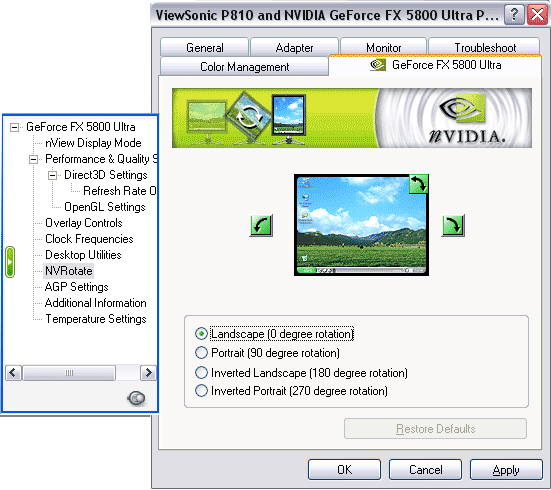Viewport: 551px width, 490px height.
Task: Collapse the Performance & Quality node
Action: (33, 159)
